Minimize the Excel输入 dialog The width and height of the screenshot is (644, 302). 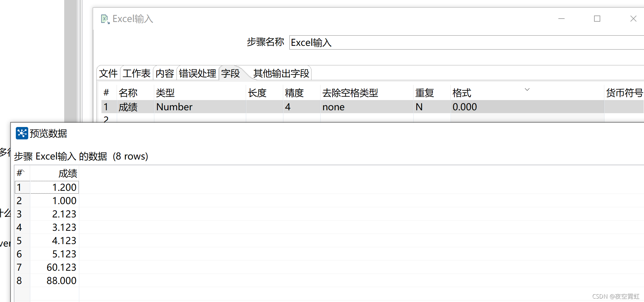tap(561, 19)
